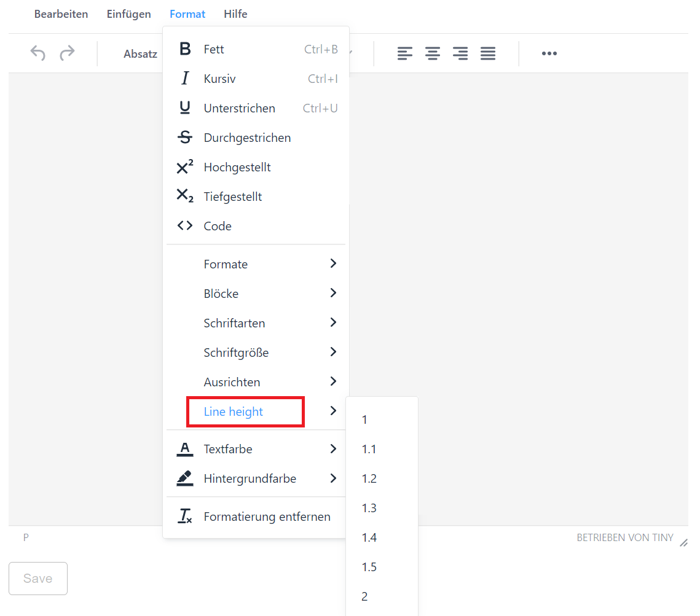Select the align-right toolbar icon
Screen dimensions: 700x616
[460, 53]
